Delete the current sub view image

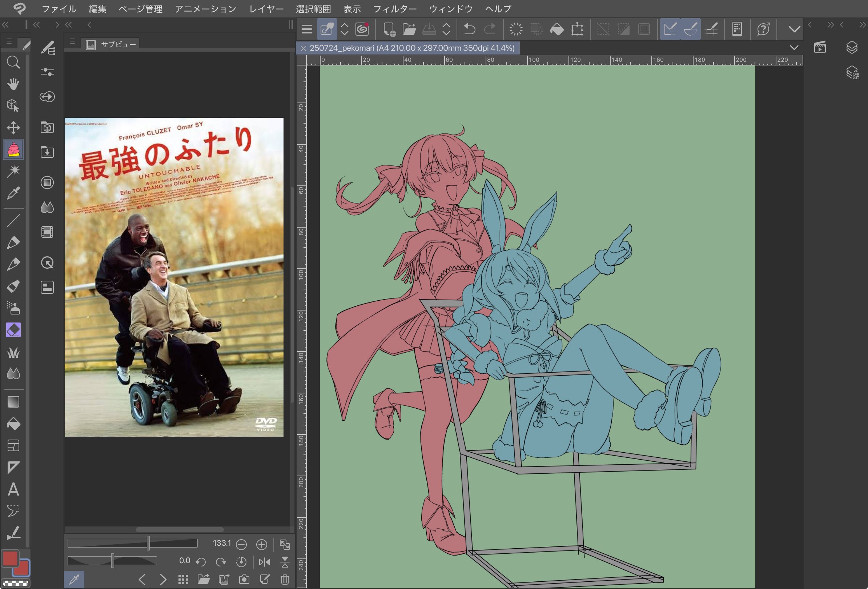[285, 579]
